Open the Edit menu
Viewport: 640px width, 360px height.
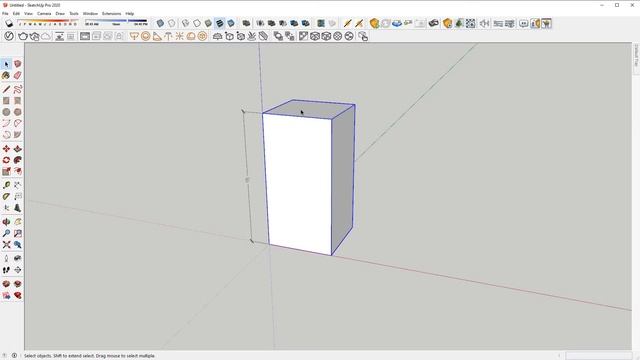16,13
